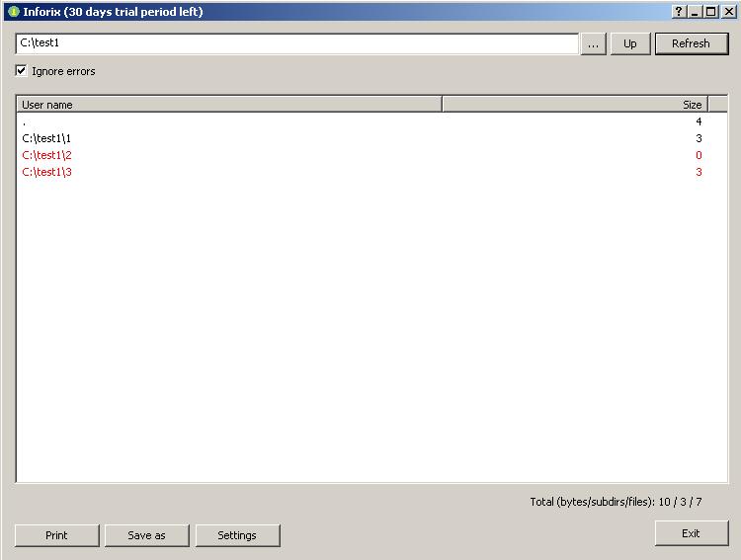Click the Print button
This screenshot has width=741, height=560.
coord(56,535)
